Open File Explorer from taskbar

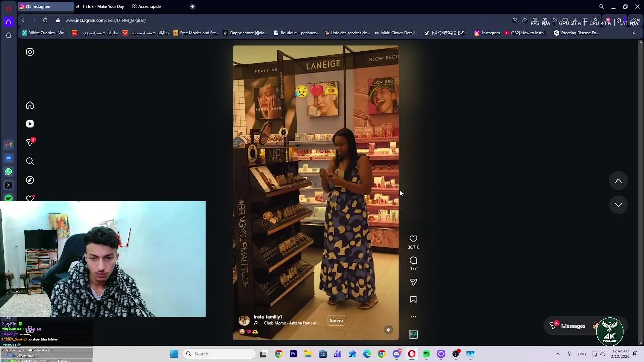(x=308, y=354)
